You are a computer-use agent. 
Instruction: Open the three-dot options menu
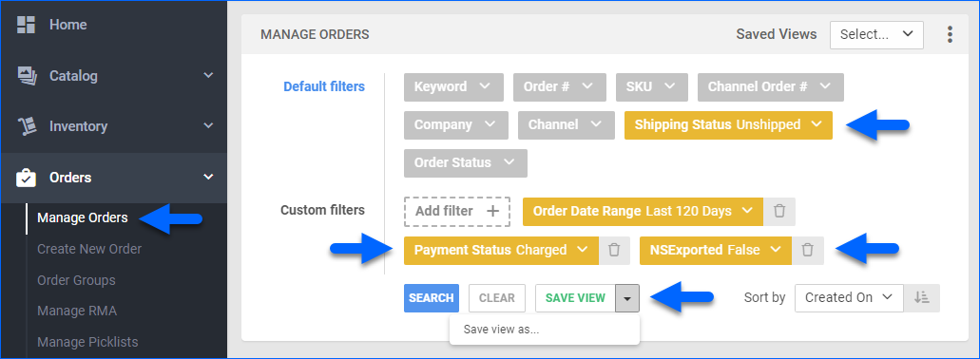[x=950, y=34]
